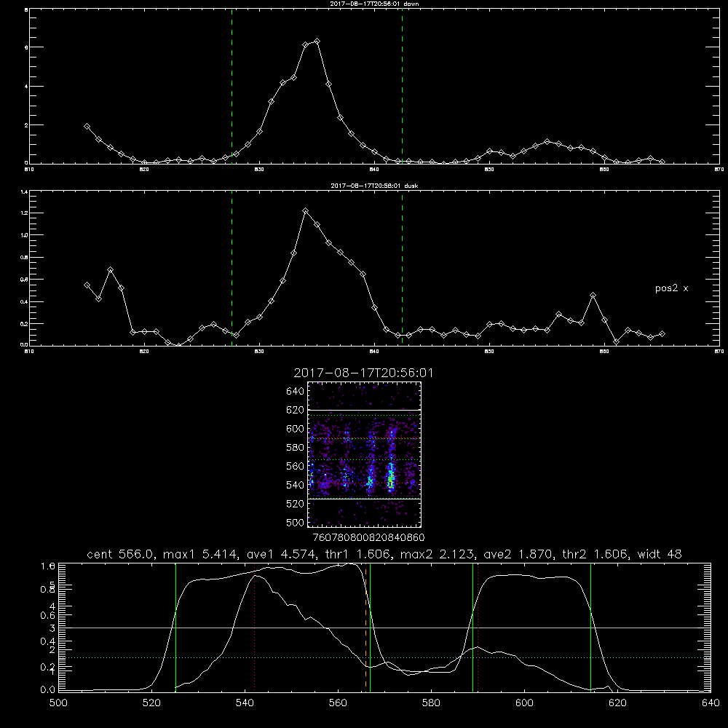728x728 pixels.
Task: Select the solid green line at 567 in bottom plot
Action: (x=370, y=627)
